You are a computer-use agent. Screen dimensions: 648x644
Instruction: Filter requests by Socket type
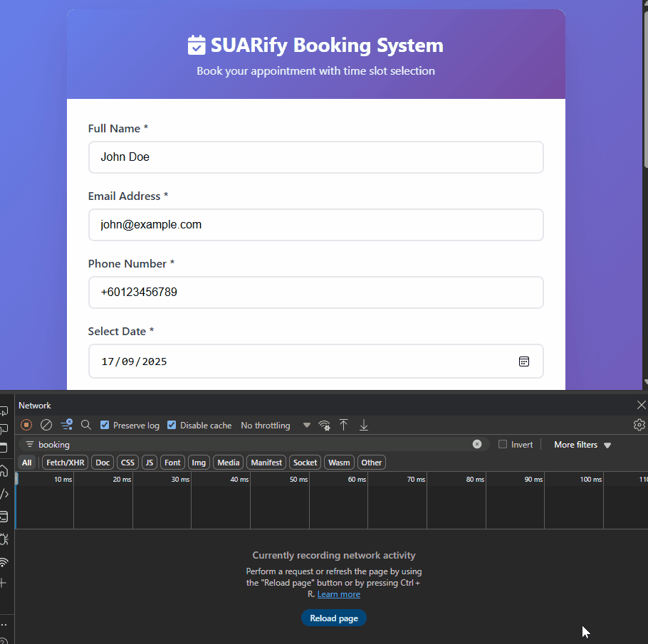point(305,463)
